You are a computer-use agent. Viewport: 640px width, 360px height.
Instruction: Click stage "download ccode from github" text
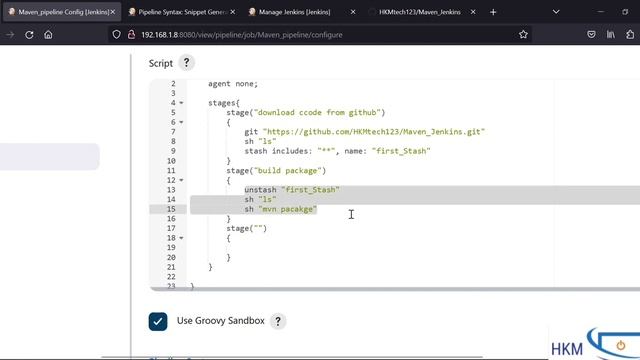pos(306,113)
